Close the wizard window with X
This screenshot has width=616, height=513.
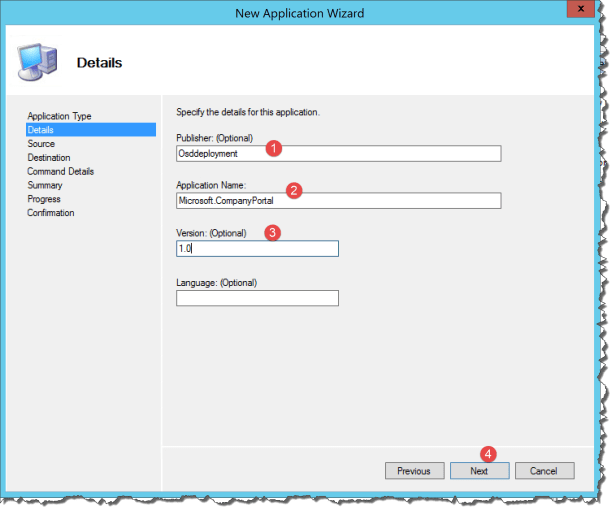click(x=581, y=9)
